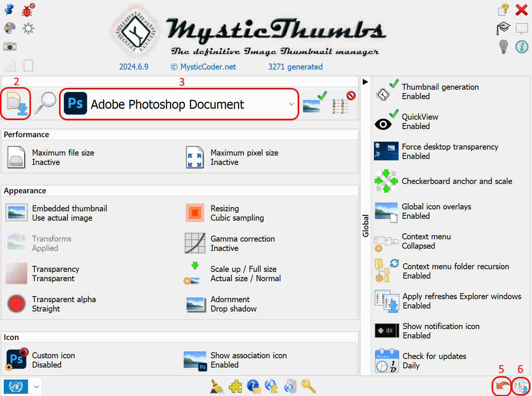Click the clipboard paste icon
This screenshot has width=532, height=396.
click(x=28, y=65)
